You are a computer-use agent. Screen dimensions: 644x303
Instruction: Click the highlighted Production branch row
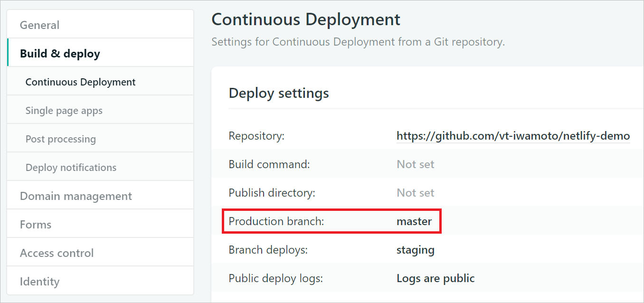coord(331,221)
